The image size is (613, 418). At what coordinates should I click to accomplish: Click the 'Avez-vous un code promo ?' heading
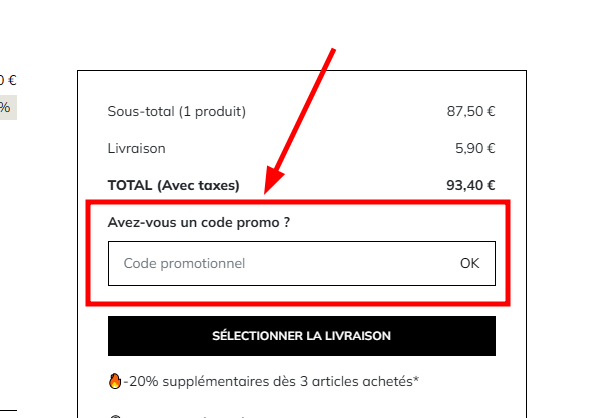tap(198, 222)
